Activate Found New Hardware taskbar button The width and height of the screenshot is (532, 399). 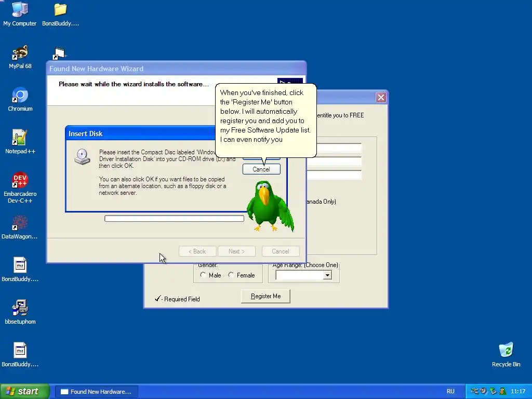click(x=96, y=392)
